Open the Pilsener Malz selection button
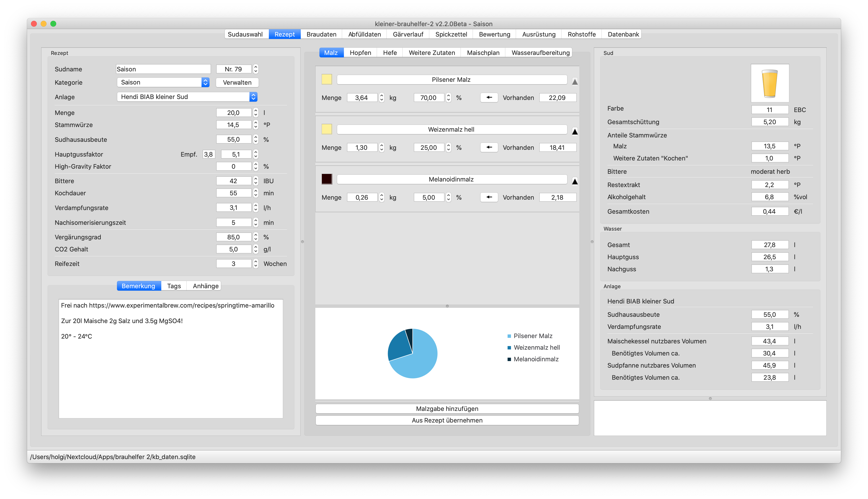The image size is (868, 499). [x=451, y=80]
